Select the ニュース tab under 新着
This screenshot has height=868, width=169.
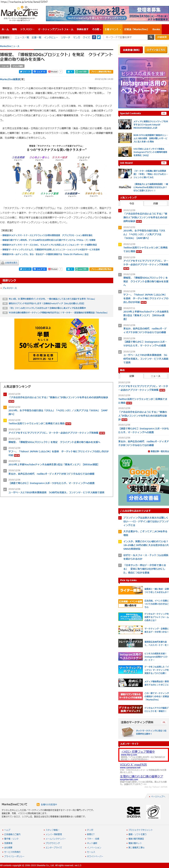coord(155,376)
